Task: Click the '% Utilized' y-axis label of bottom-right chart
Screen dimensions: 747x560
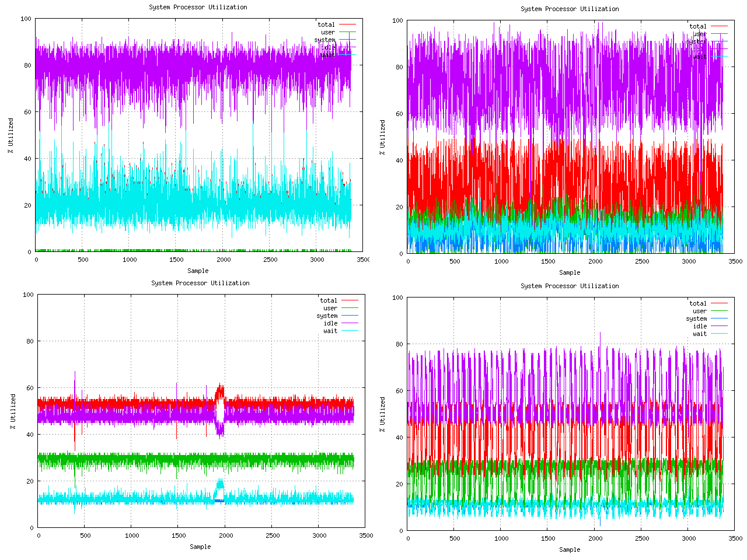Action: click(x=382, y=414)
